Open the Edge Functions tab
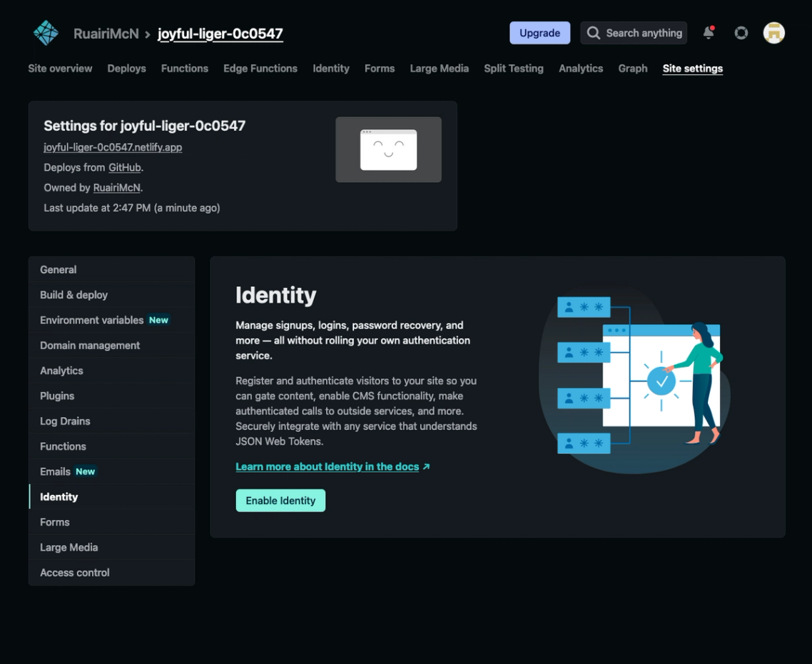The image size is (812, 664). tap(260, 69)
